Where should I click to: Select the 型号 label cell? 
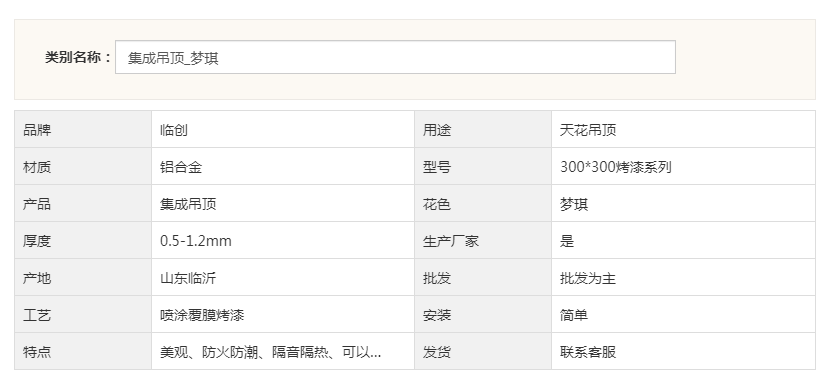(483, 167)
